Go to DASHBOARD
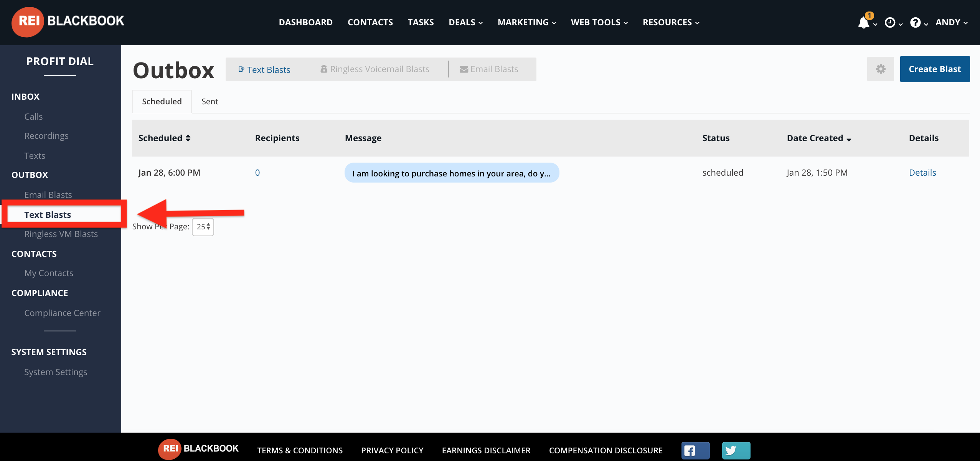 click(x=305, y=22)
